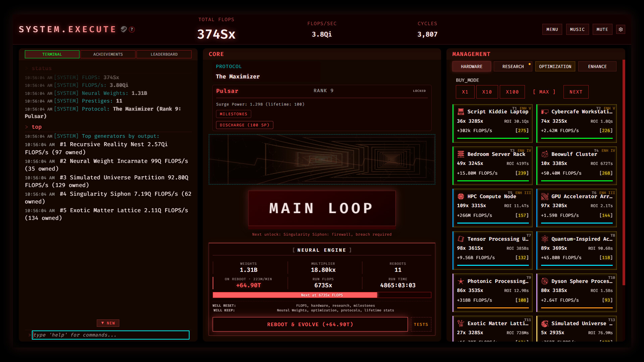
Task: Click the Simulated Universe icon
Action: [545, 323]
